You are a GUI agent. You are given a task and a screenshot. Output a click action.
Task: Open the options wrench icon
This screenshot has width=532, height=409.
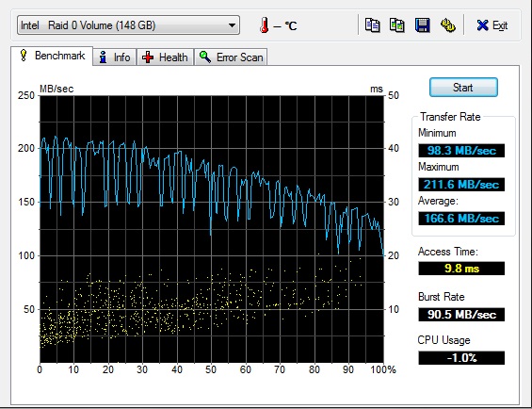447,25
